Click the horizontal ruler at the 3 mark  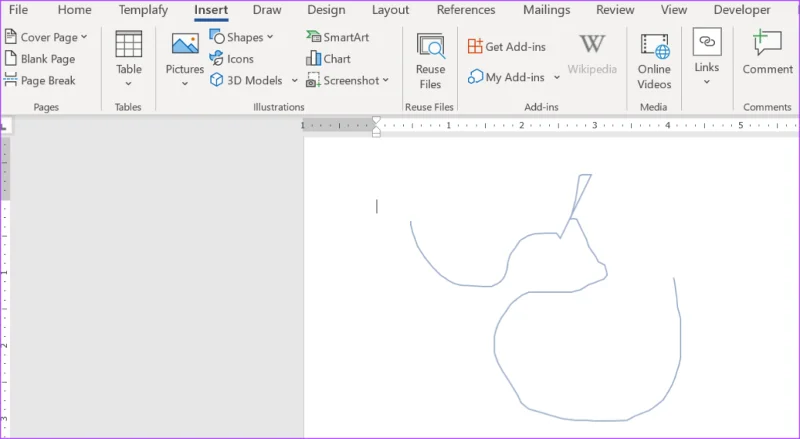click(594, 125)
